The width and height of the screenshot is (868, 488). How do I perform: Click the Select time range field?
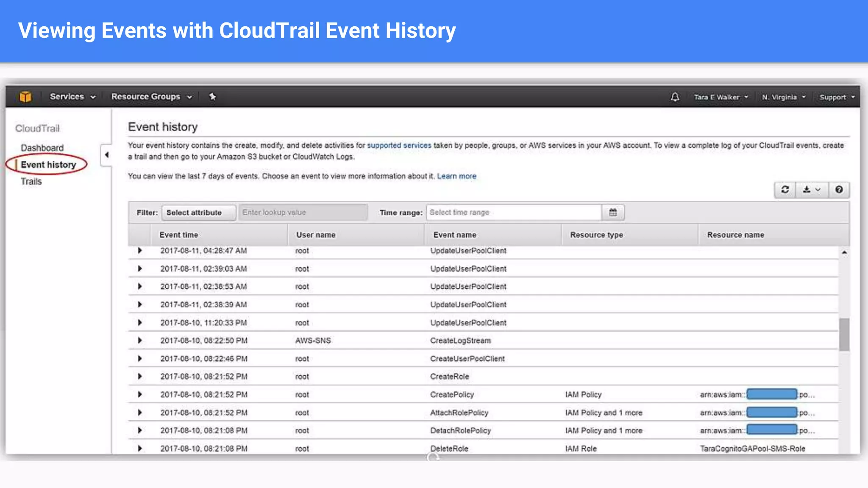(x=514, y=212)
